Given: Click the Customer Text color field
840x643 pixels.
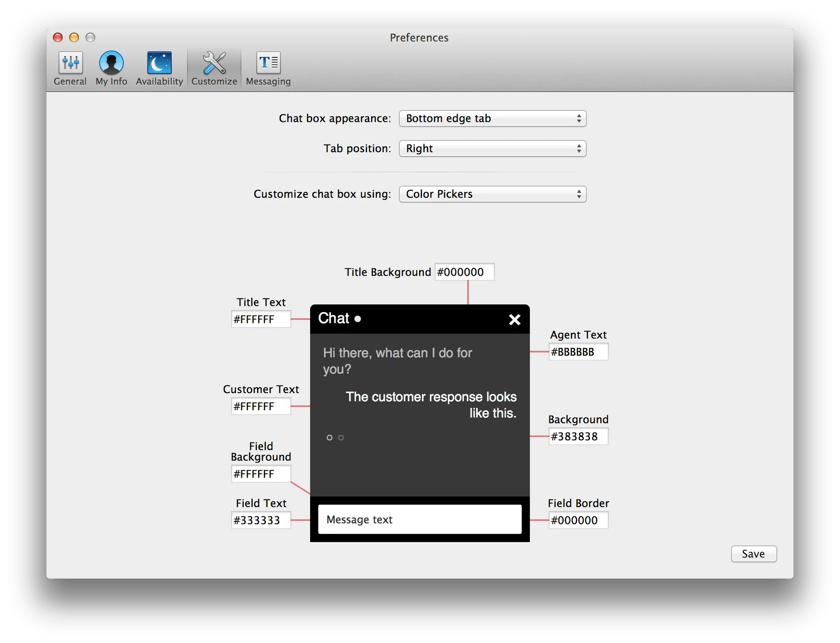Looking at the screenshot, I should [261, 406].
